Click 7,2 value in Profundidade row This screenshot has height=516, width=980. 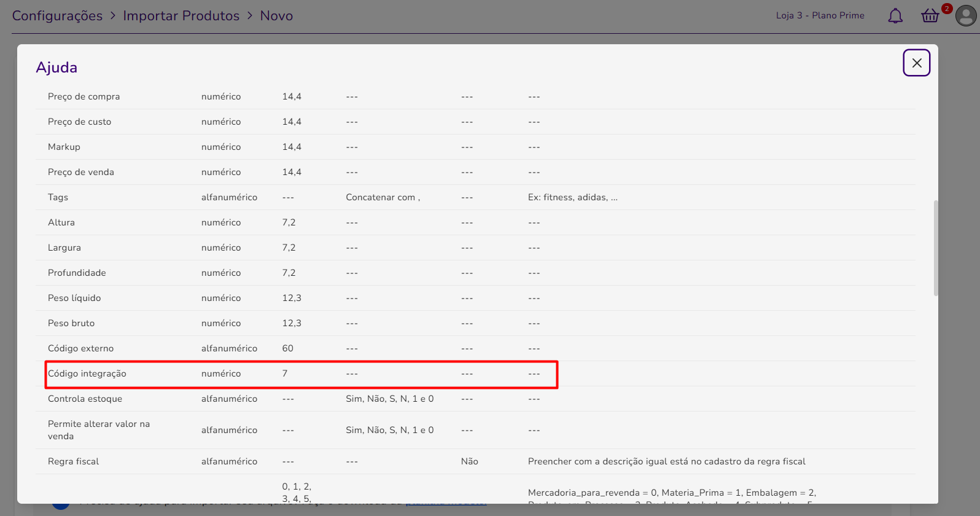289,273
